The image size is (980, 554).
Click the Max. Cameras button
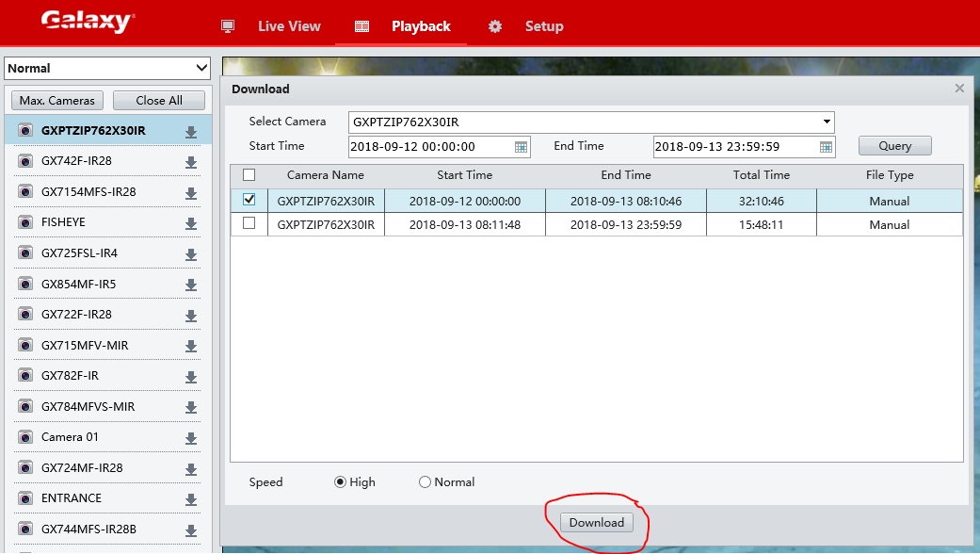click(57, 101)
